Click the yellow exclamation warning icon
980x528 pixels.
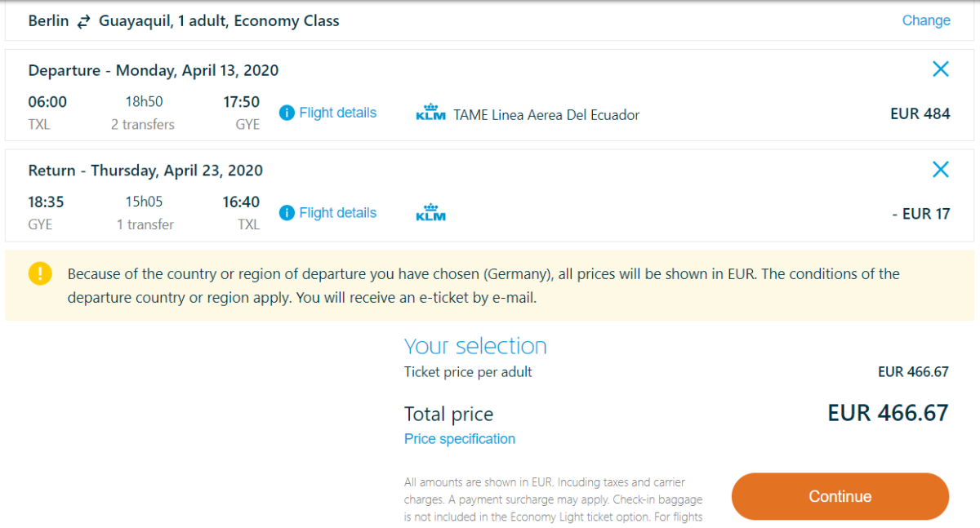[40, 274]
